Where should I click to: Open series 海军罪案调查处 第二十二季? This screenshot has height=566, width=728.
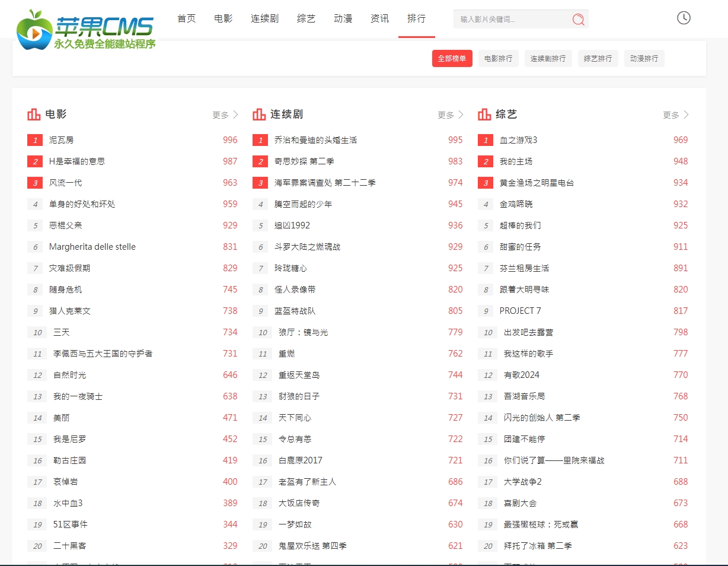coord(325,183)
